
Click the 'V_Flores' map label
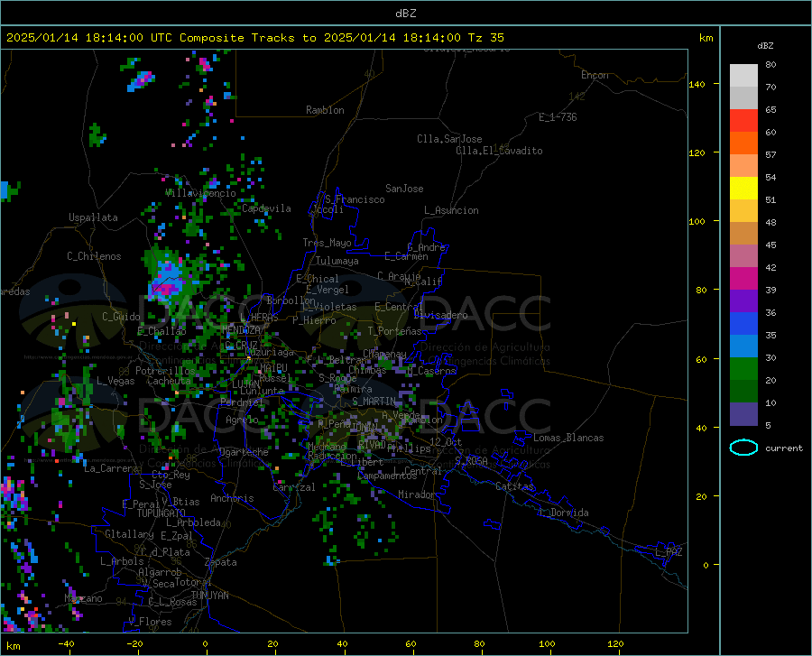[150, 622]
